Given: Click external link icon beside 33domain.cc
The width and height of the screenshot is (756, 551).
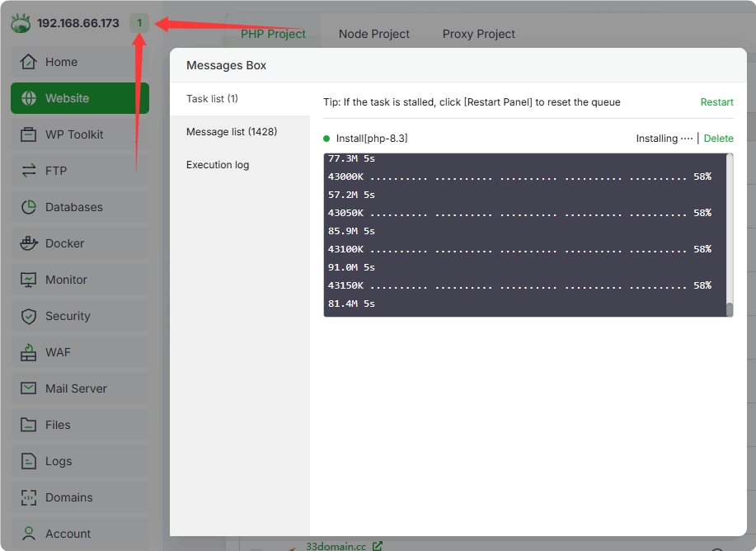Looking at the screenshot, I should click(378, 546).
